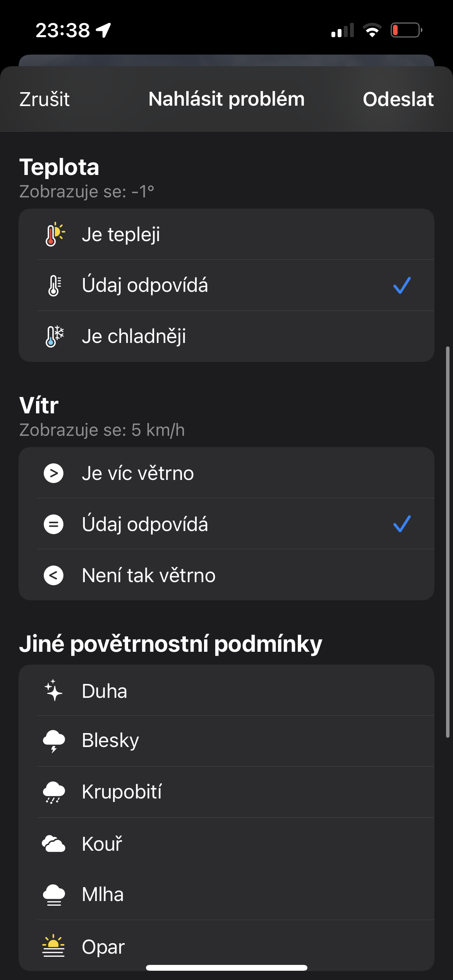Check the Mlha condition label

103,894
